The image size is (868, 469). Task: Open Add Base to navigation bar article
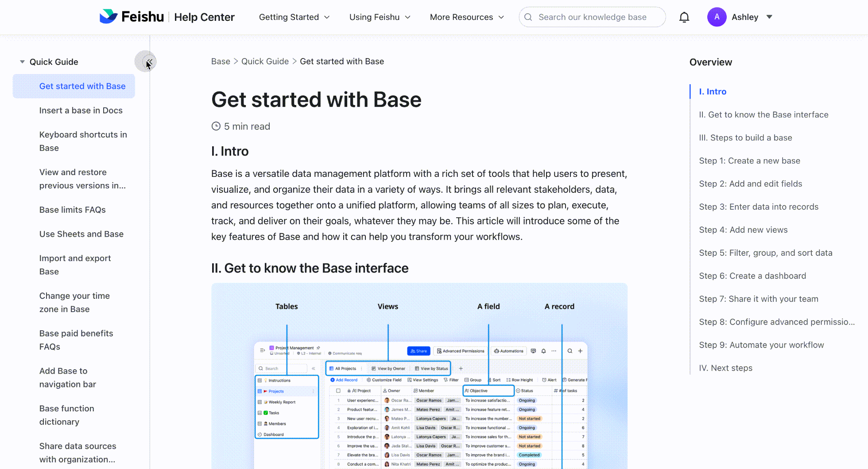point(68,378)
